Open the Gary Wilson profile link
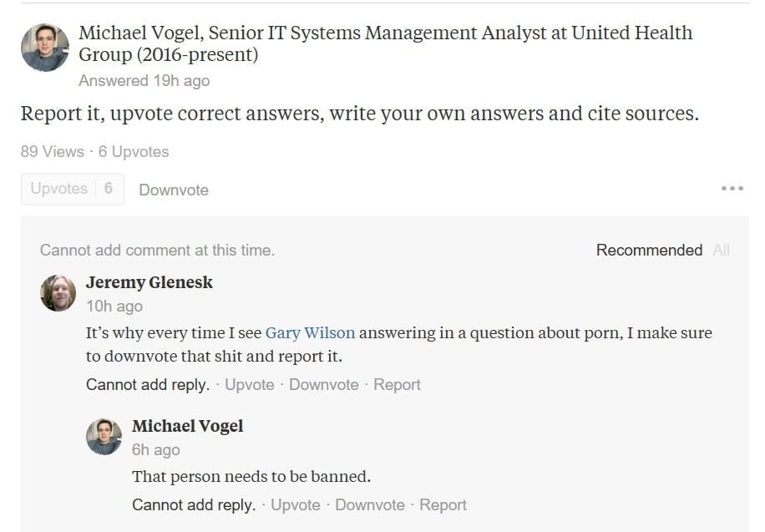Viewport: 765px width, 532px height. (x=310, y=332)
